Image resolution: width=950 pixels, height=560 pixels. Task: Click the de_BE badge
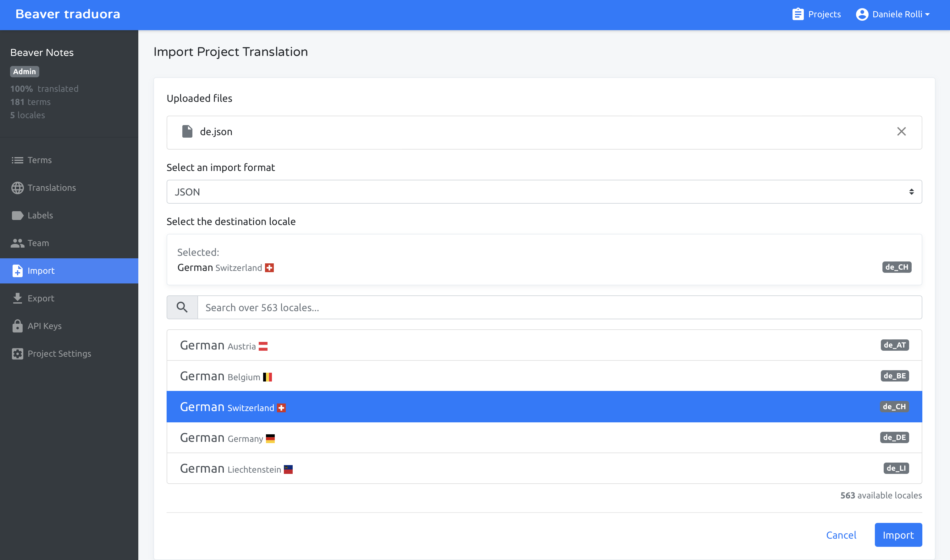[x=895, y=376]
